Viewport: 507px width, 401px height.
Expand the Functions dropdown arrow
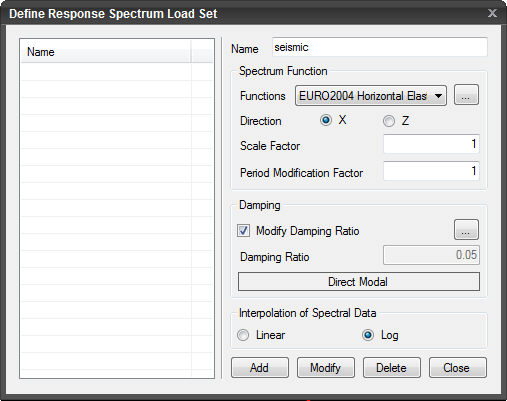(438, 96)
